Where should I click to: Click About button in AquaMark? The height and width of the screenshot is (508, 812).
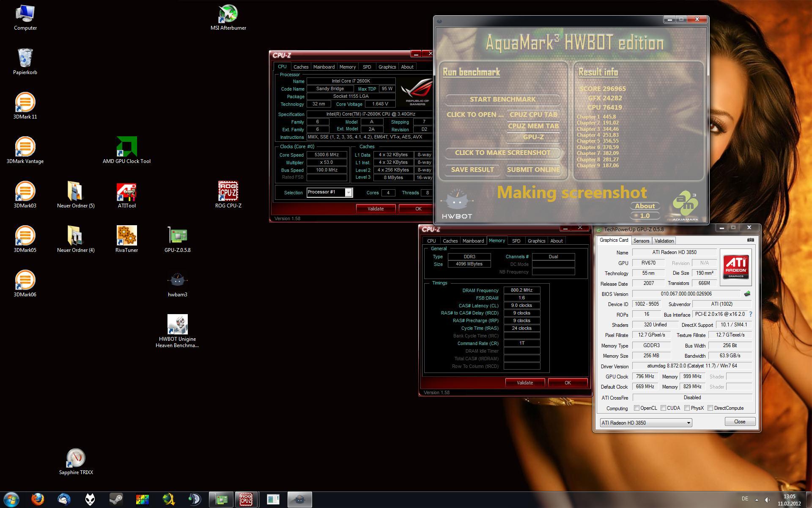(x=645, y=206)
